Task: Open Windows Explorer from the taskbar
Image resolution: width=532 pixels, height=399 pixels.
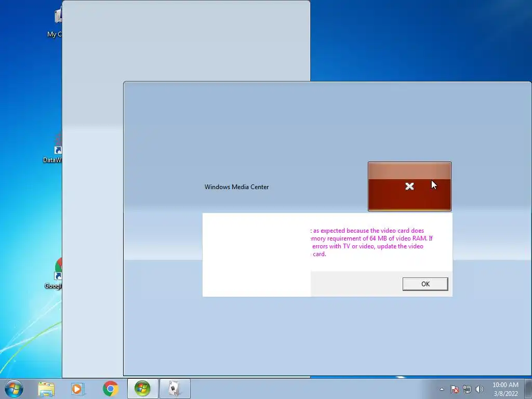Action: coord(46,389)
